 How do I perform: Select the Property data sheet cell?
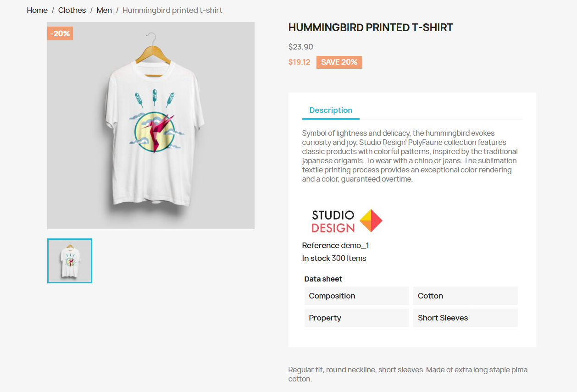point(356,318)
